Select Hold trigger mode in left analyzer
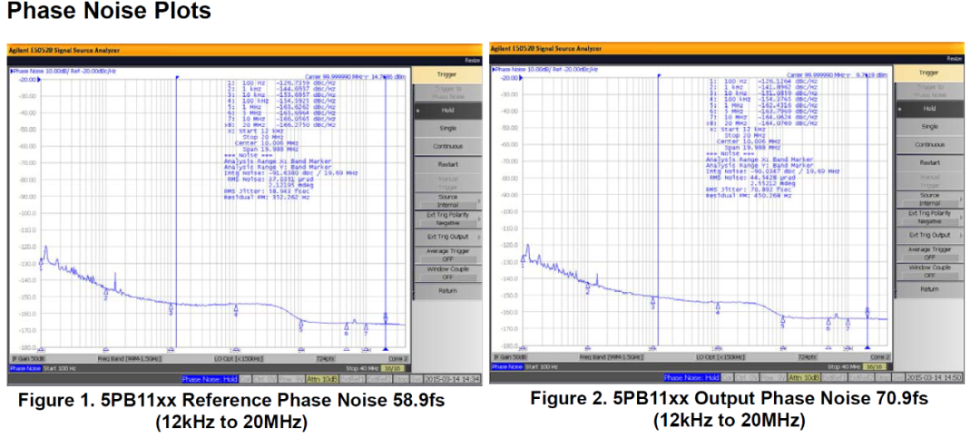This screenshot has width=980, height=438. point(447,109)
